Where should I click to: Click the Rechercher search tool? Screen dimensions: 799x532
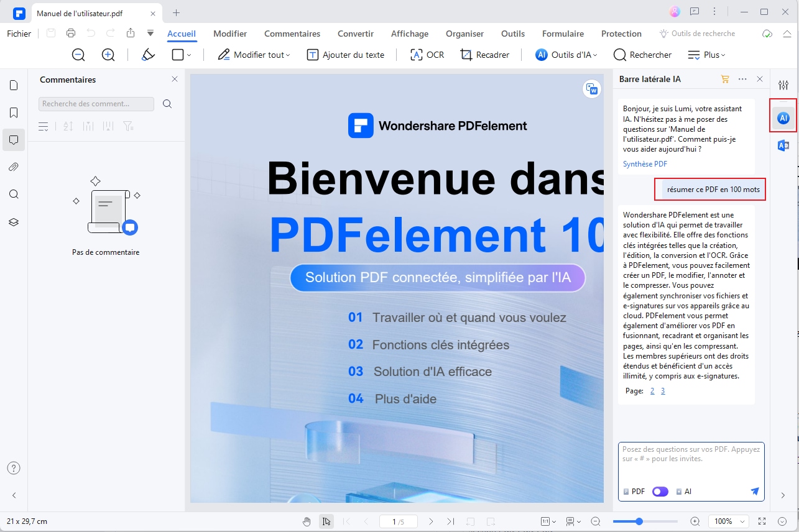642,55
